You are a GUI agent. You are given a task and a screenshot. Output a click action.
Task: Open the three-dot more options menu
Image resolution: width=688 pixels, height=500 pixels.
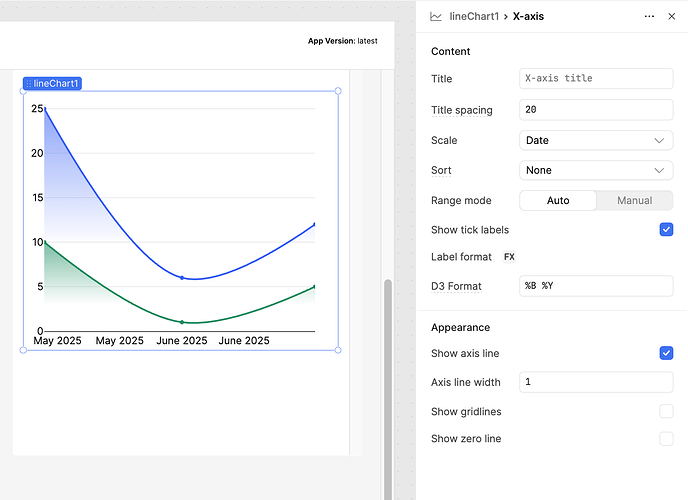tap(649, 17)
